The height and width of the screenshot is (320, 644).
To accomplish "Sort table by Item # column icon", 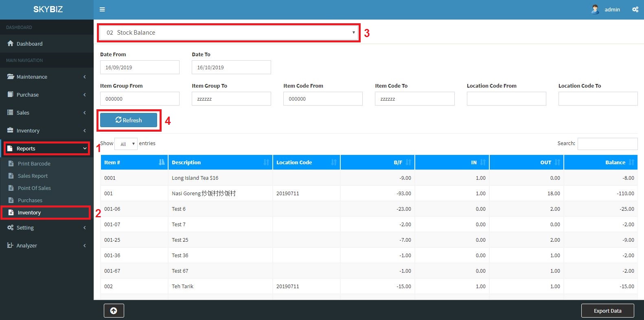I will [x=162, y=162].
